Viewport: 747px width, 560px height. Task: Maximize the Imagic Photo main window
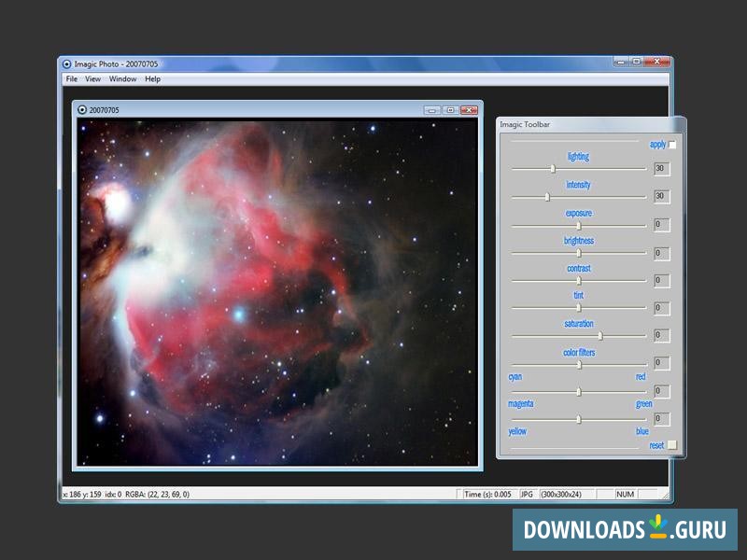[x=636, y=62]
